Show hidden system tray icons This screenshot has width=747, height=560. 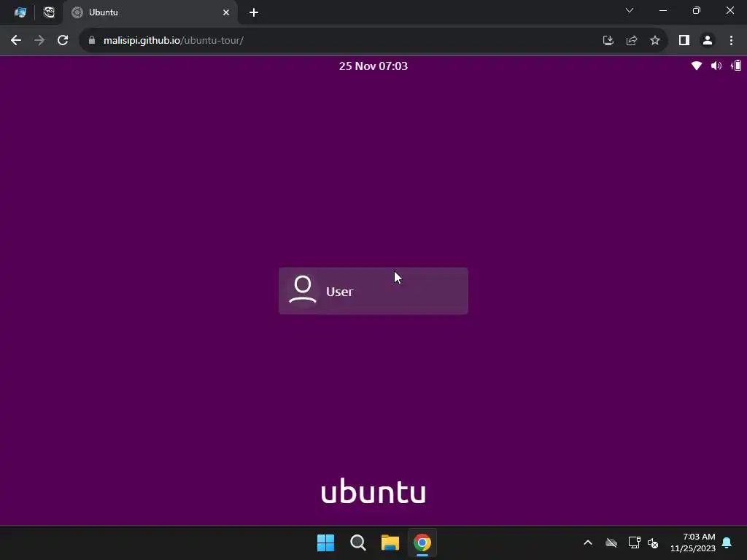tap(588, 542)
